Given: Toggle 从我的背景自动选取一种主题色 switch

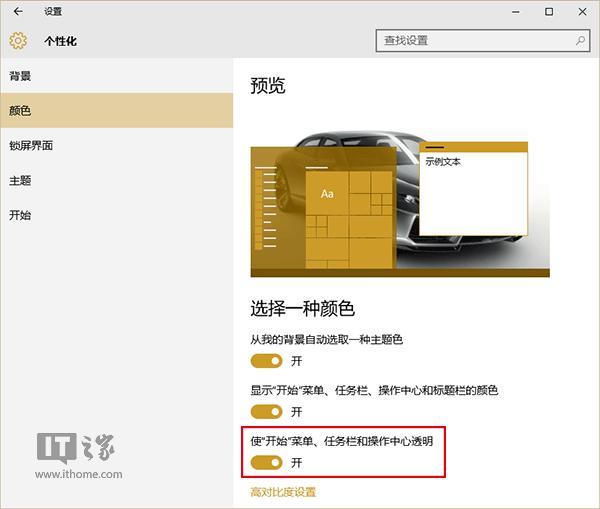Looking at the screenshot, I should point(266,360).
